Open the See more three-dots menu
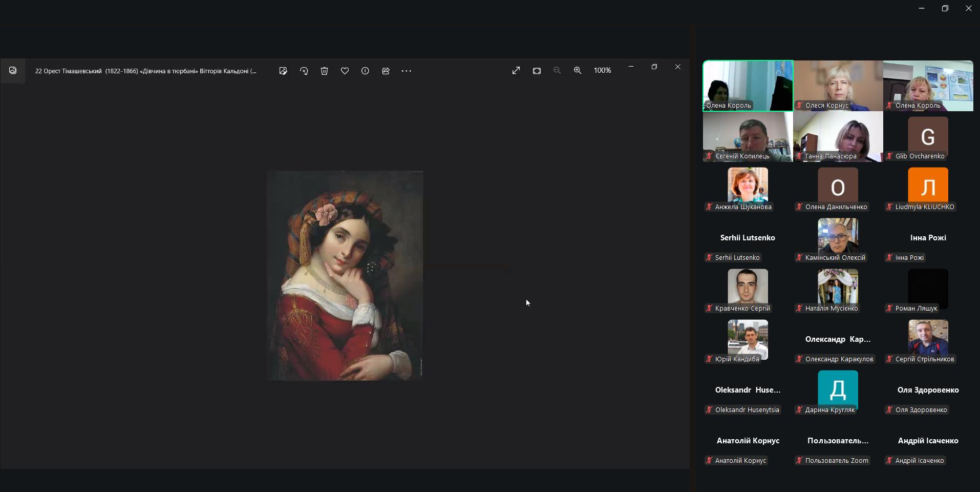This screenshot has width=980, height=492. 407,71
